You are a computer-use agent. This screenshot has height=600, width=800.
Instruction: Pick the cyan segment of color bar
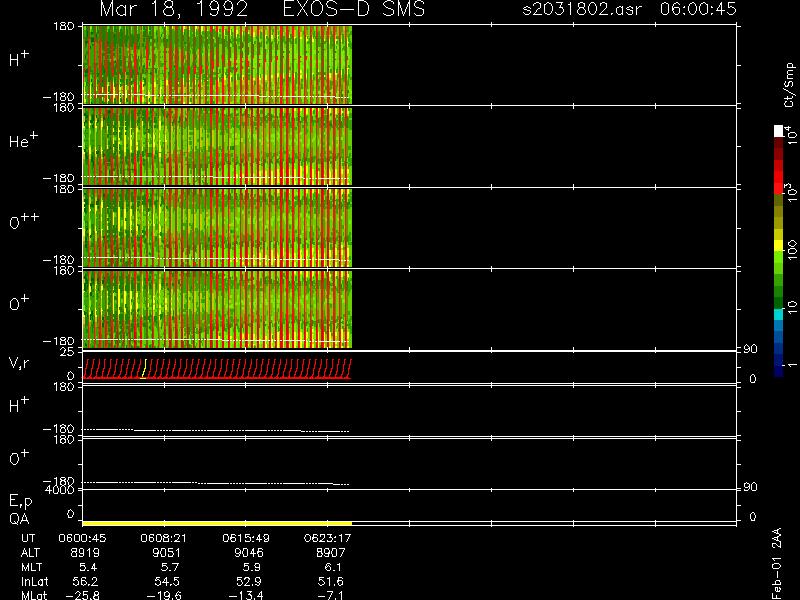click(778, 315)
